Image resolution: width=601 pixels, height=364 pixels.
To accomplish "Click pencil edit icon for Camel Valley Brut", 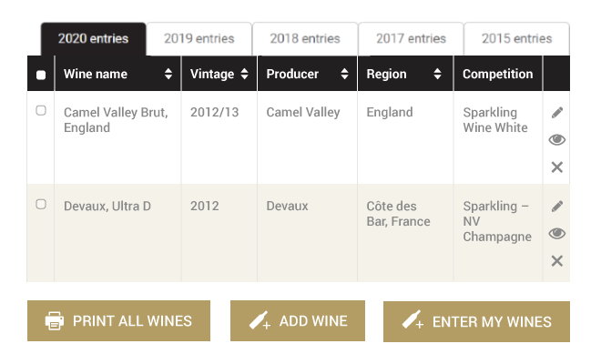I will [x=557, y=113].
